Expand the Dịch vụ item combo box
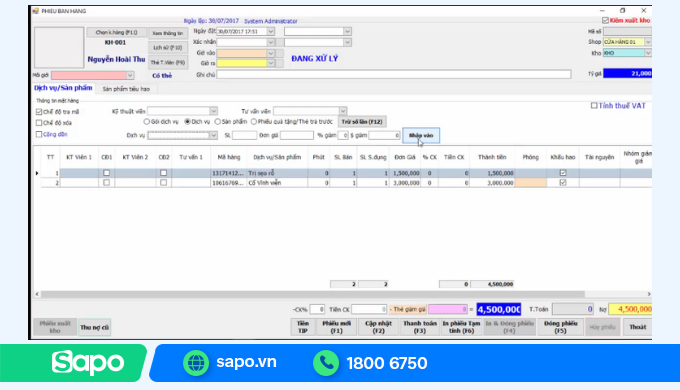 pyautogui.click(x=213, y=135)
